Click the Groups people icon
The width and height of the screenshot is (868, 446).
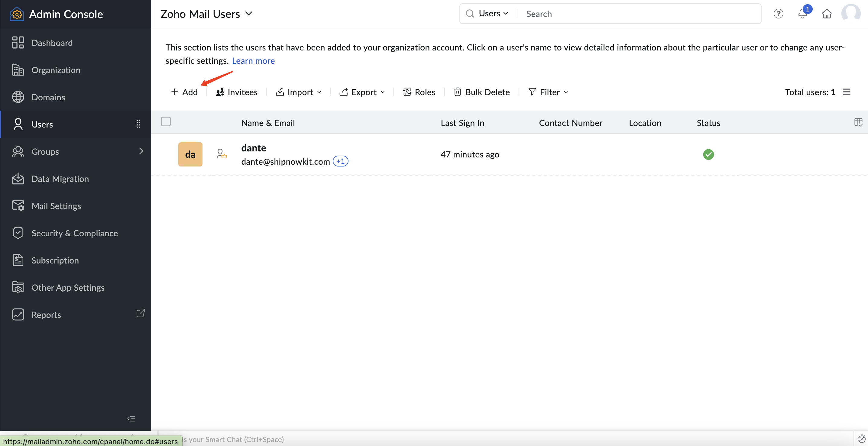click(18, 151)
